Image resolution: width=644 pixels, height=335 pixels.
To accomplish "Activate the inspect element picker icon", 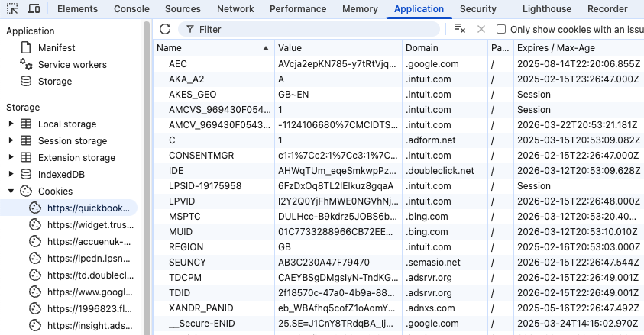I will 12,8.
